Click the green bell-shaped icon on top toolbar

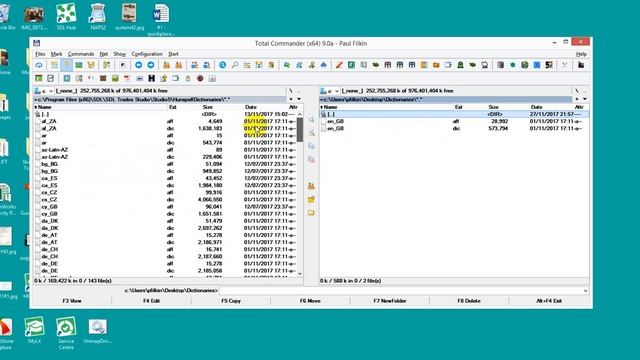tap(460, 65)
